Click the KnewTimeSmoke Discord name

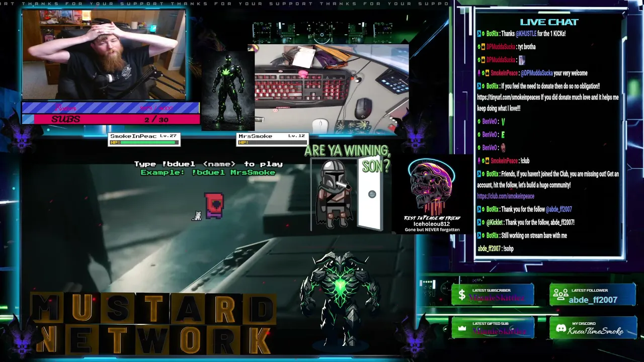tap(595, 331)
